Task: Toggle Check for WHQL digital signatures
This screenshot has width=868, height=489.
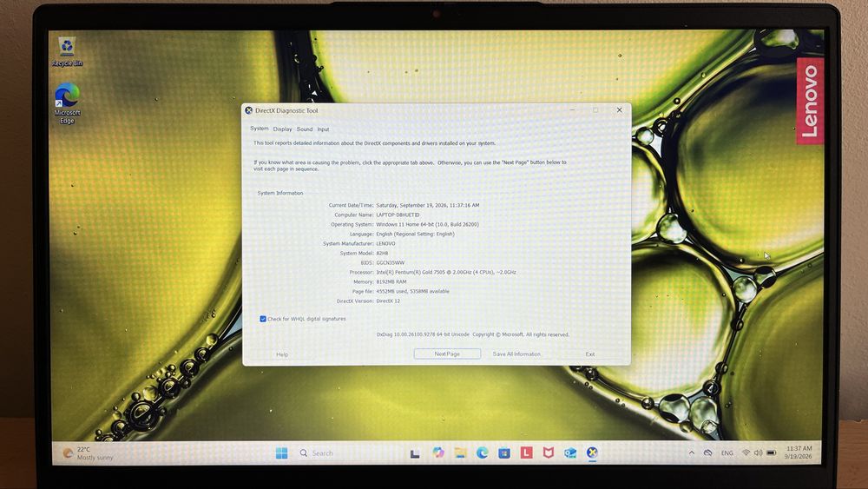Action: coord(263,319)
